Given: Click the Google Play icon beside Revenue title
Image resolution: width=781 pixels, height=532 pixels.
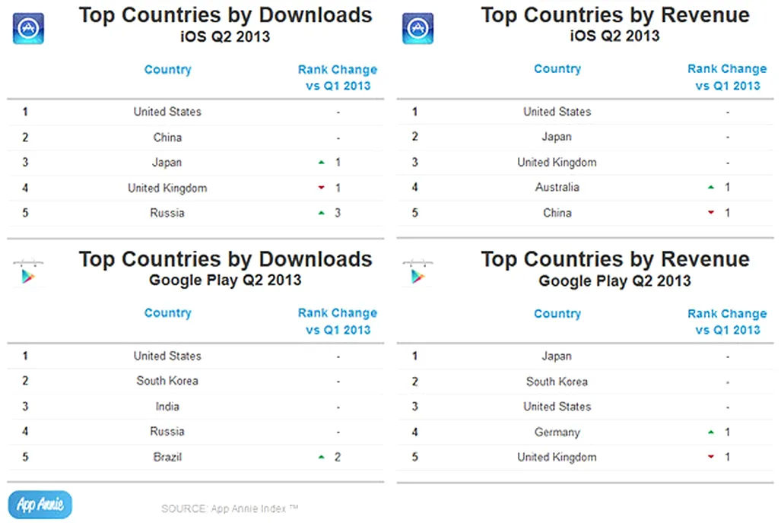Looking at the screenshot, I should click(x=417, y=272).
